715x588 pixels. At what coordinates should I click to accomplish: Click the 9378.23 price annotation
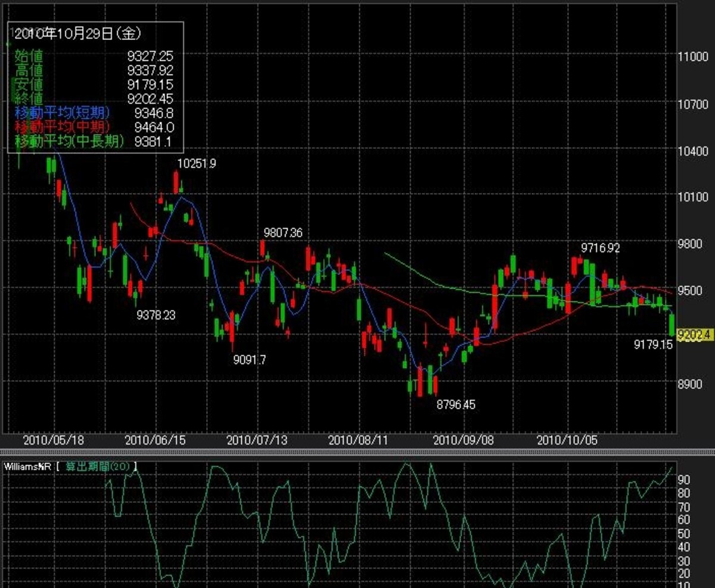[156, 315]
